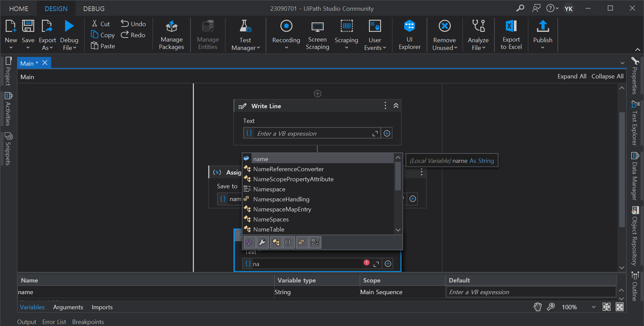Switch to the Imports tab

tap(102, 307)
